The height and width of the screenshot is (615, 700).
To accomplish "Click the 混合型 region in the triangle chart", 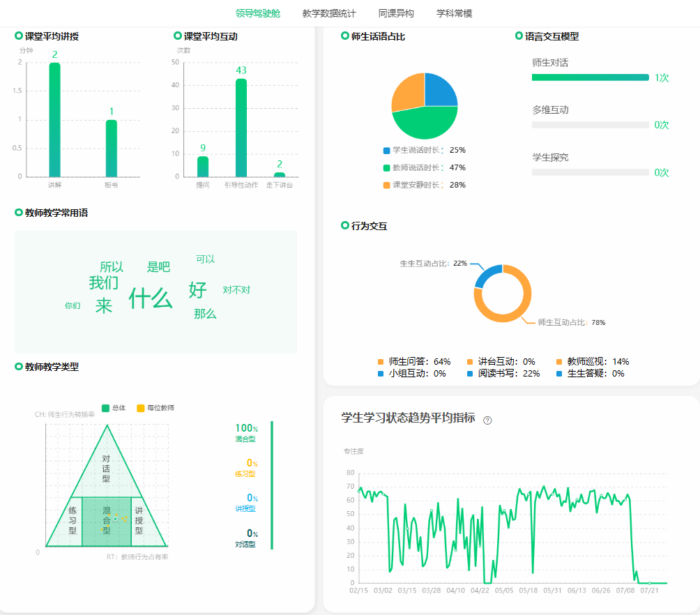I will coord(106,521).
